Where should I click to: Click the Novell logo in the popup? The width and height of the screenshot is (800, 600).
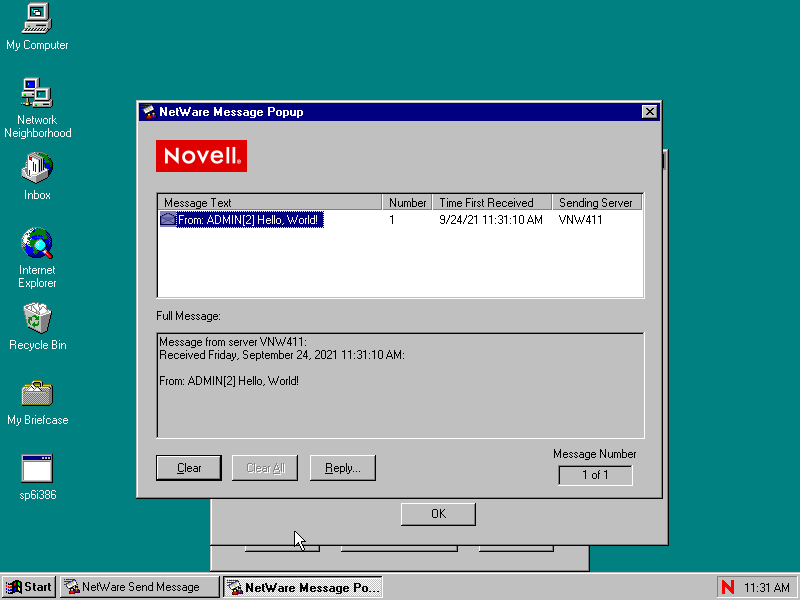click(201, 156)
